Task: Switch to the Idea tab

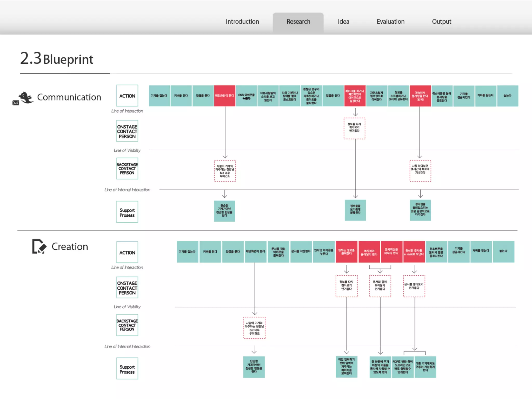Action: coord(343,22)
